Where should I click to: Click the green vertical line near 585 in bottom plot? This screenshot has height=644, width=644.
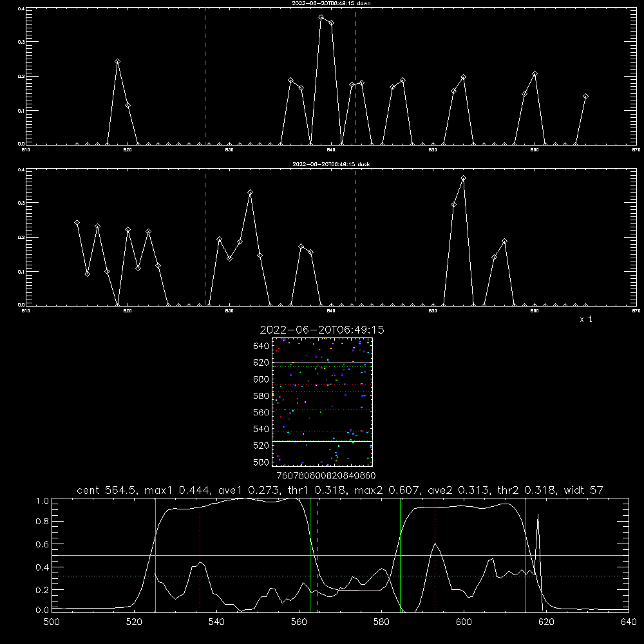[400, 554]
